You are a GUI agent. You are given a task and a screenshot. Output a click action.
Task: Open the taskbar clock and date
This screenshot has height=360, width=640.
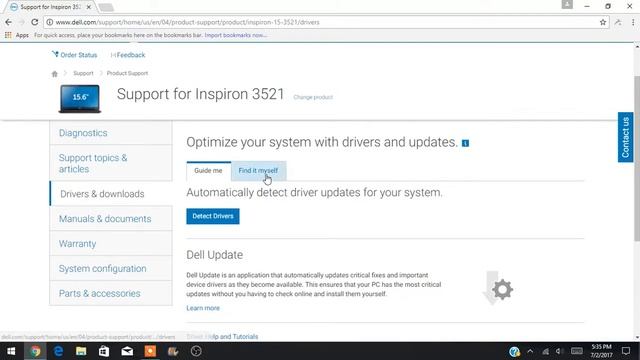[601, 351]
